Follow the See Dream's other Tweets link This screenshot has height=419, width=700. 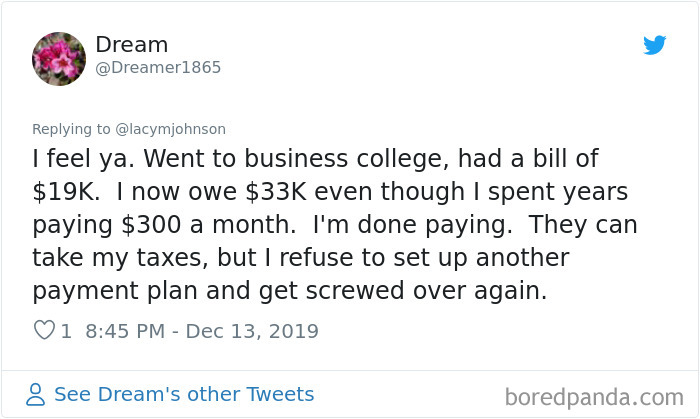pyautogui.click(x=184, y=394)
